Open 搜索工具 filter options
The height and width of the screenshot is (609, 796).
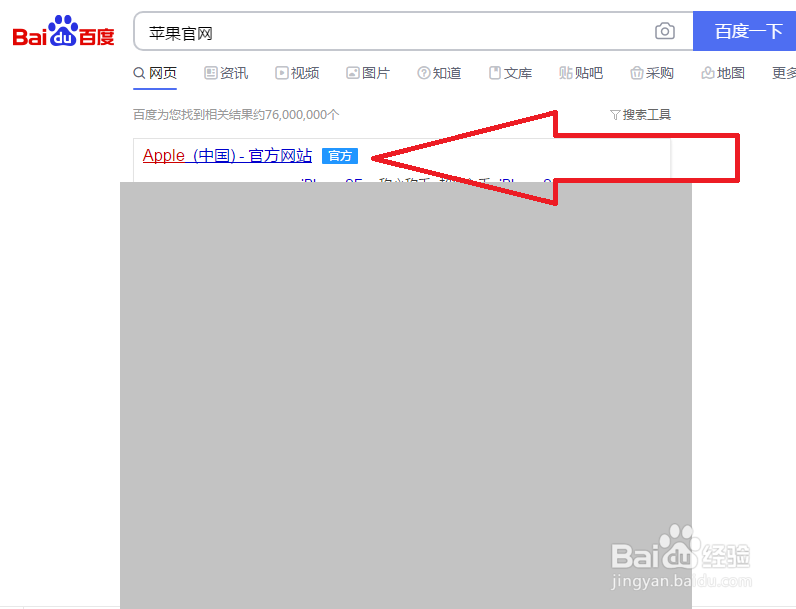tap(640, 115)
